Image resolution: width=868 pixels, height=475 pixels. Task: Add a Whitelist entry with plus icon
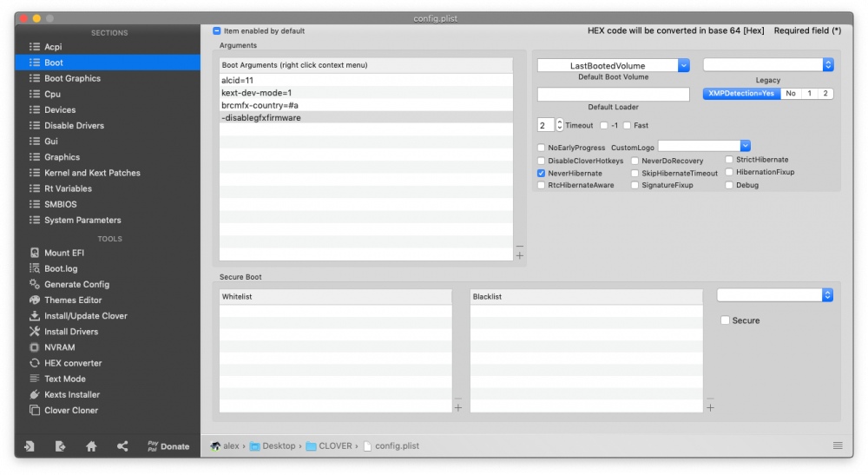[458, 408]
